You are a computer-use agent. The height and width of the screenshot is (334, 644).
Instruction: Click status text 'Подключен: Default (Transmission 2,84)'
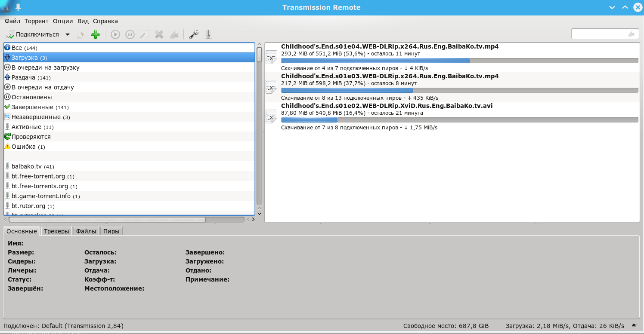click(63, 326)
